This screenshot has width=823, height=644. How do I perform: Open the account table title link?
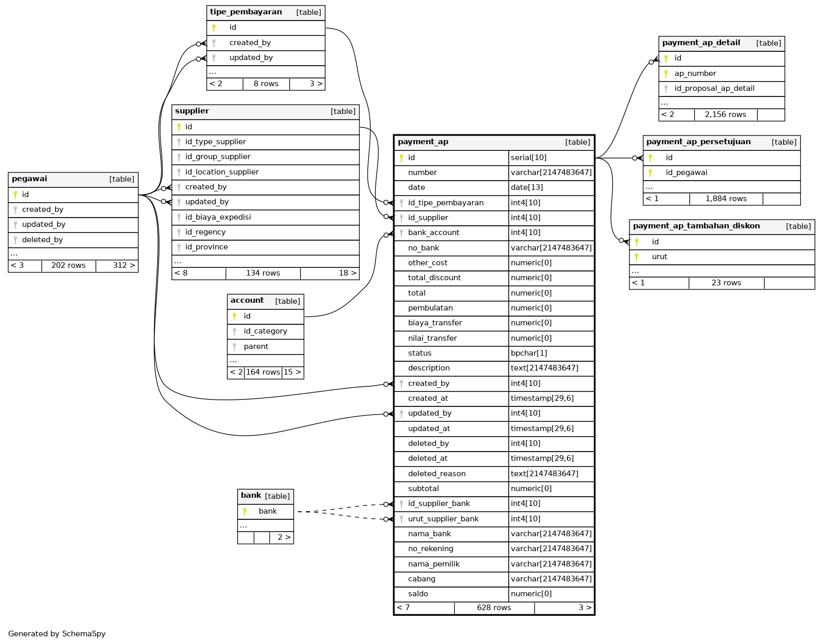pyautogui.click(x=247, y=300)
